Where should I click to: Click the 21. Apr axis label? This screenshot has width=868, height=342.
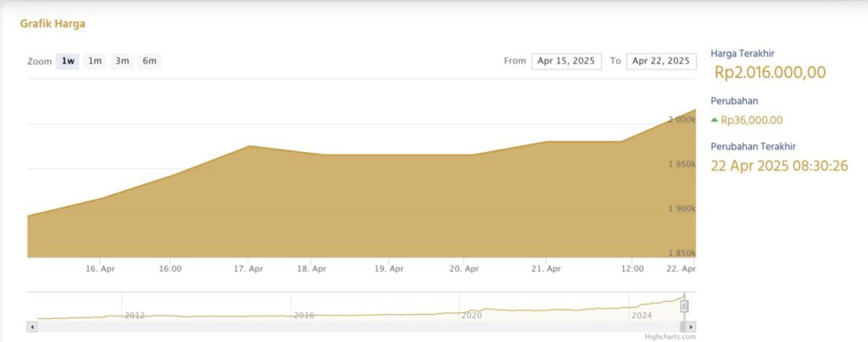tap(546, 269)
